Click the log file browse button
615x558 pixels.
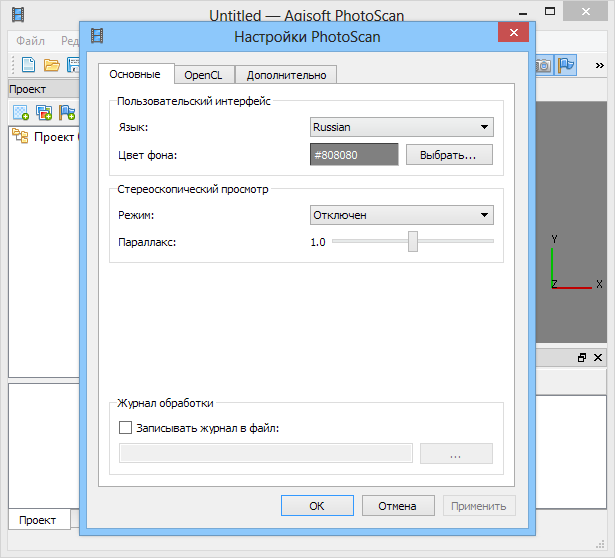pyautogui.click(x=456, y=453)
